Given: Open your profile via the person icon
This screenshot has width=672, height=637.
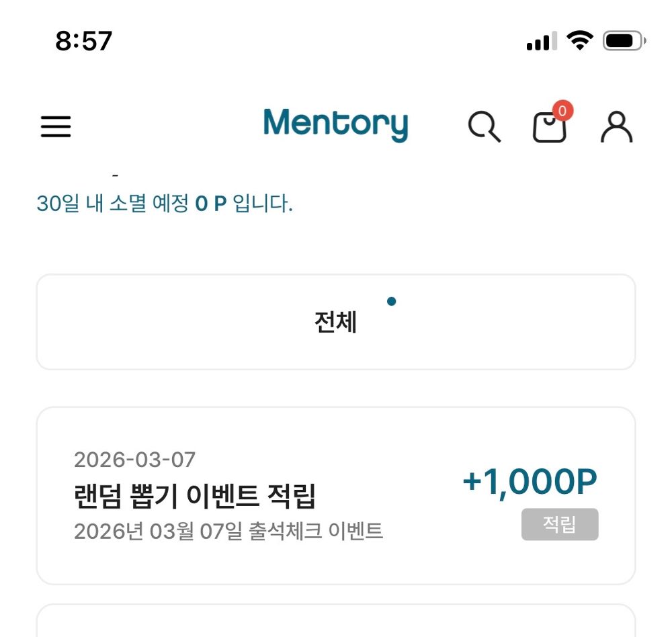Looking at the screenshot, I should [x=616, y=128].
